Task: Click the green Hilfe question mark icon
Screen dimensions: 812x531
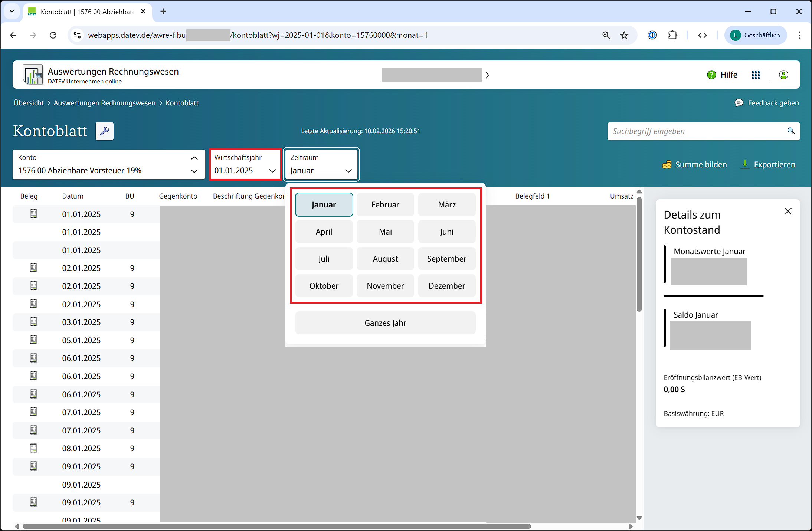Action: [x=711, y=75]
